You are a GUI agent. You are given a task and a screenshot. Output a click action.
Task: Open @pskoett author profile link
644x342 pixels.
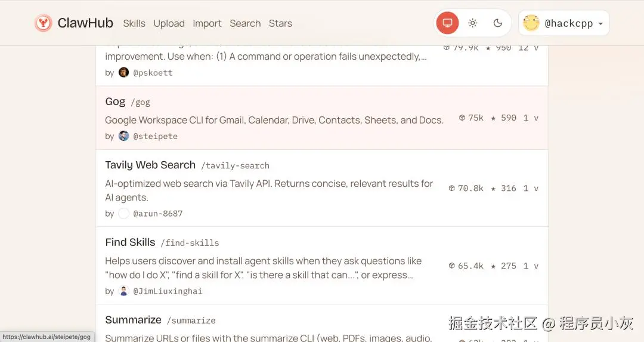point(153,73)
